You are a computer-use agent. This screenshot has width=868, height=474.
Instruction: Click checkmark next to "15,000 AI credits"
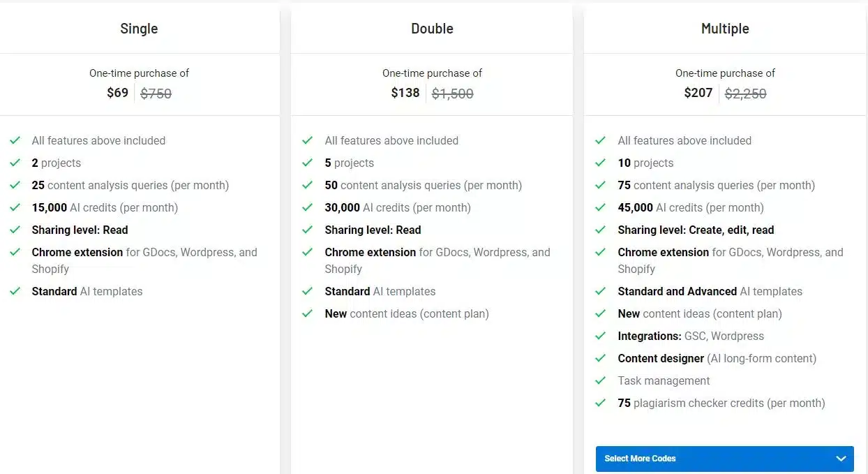click(15, 207)
